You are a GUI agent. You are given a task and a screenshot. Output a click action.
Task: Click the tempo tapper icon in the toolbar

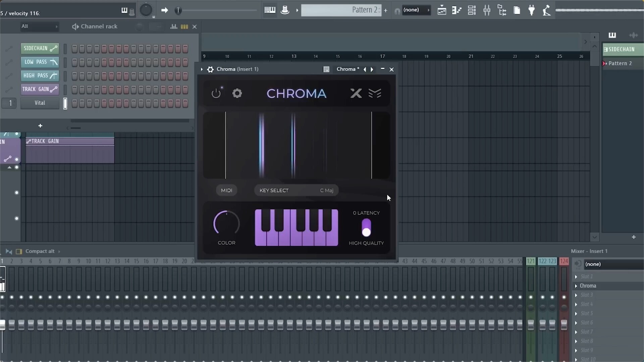(x=546, y=10)
